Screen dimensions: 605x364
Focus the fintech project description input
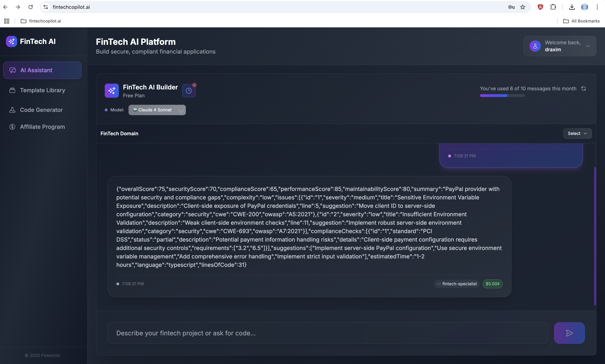(x=327, y=333)
